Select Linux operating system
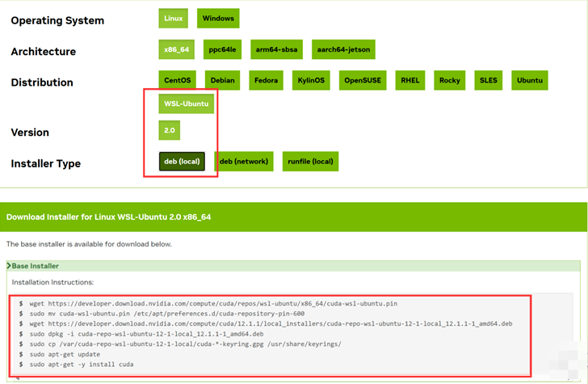This screenshot has height=384, width=588. (x=173, y=19)
